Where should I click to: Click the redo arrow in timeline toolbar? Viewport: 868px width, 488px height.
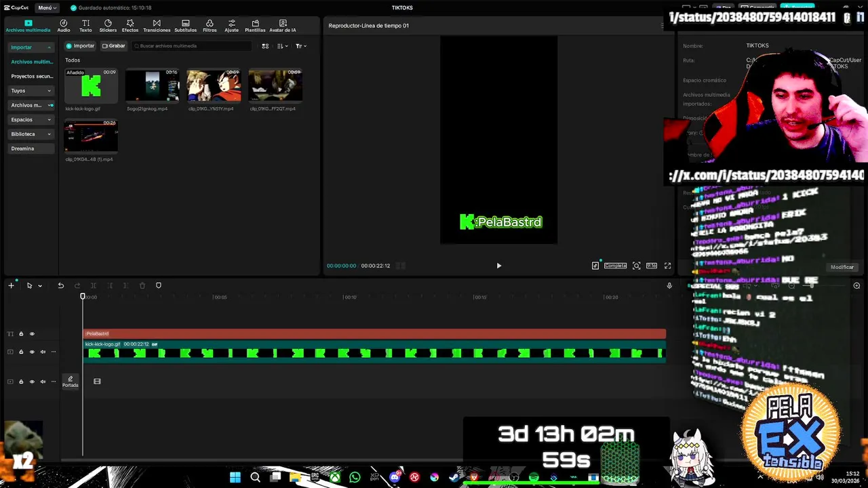pos(77,285)
